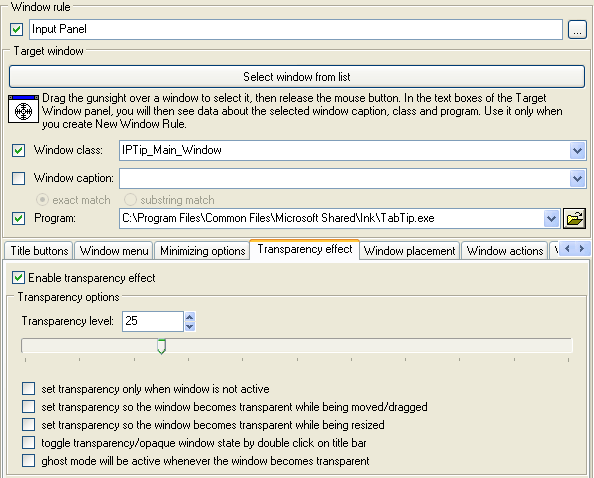Open the Window caption dropdown
This screenshot has height=478, width=594.
pyautogui.click(x=577, y=178)
